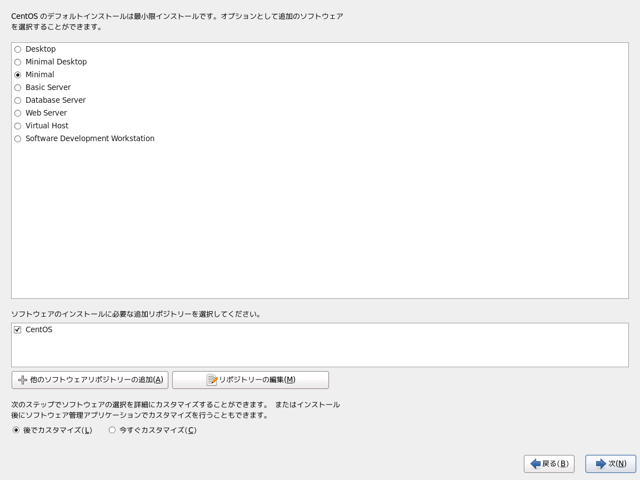Click the 'Desktop' label text

point(40,49)
